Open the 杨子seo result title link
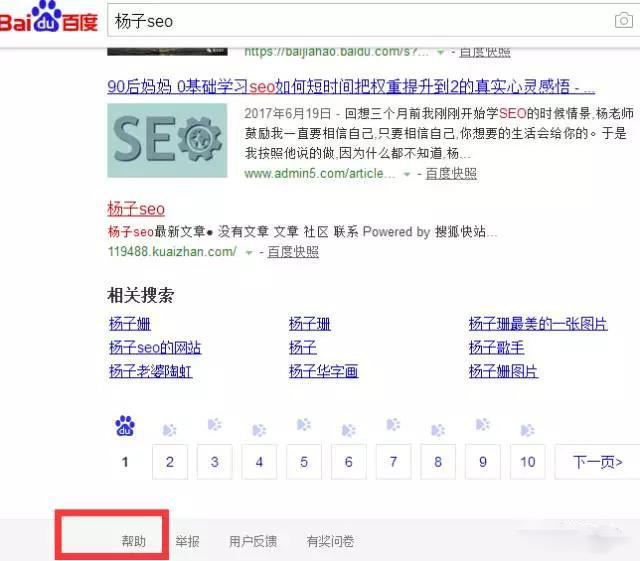640x561 pixels. (x=136, y=209)
